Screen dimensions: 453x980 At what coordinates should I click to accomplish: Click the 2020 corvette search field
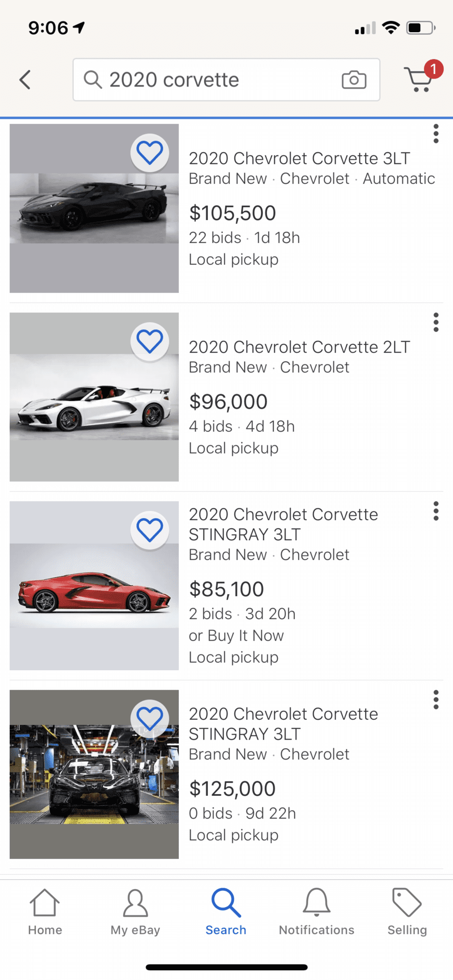tap(214, 80)
